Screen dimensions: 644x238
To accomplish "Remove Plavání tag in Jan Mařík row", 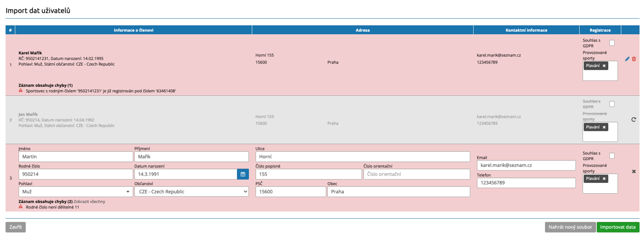I will (604, 127).
